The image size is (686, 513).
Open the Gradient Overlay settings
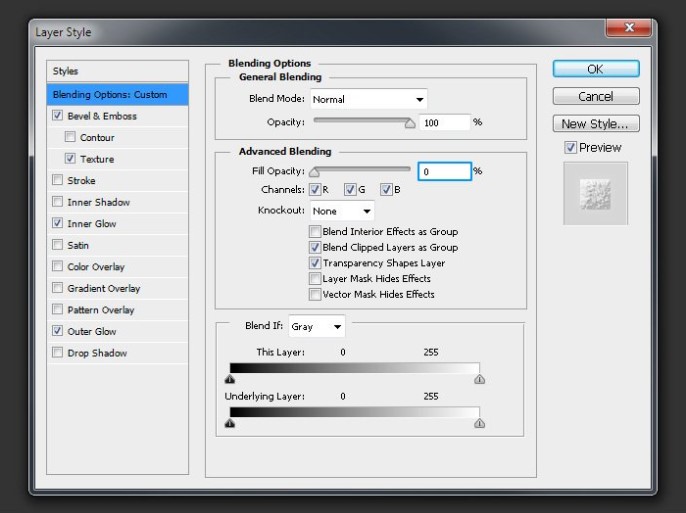(103, 289)
